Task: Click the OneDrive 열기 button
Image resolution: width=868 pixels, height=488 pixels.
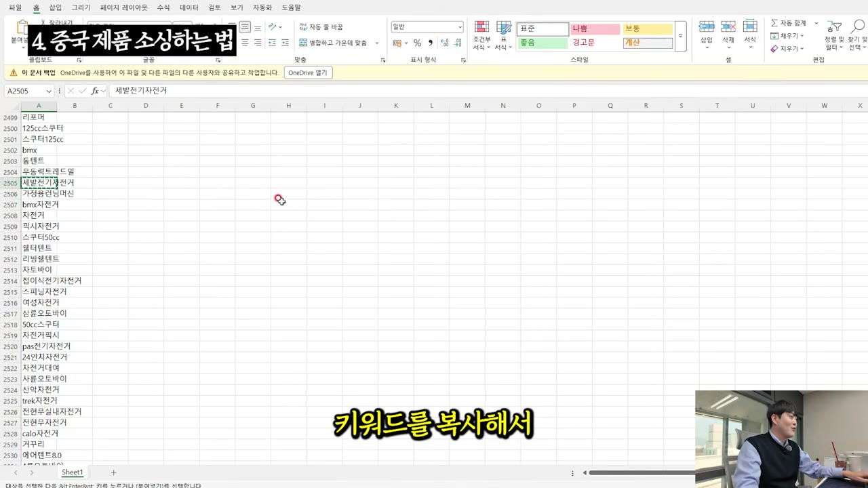Action: click(307, 73)
